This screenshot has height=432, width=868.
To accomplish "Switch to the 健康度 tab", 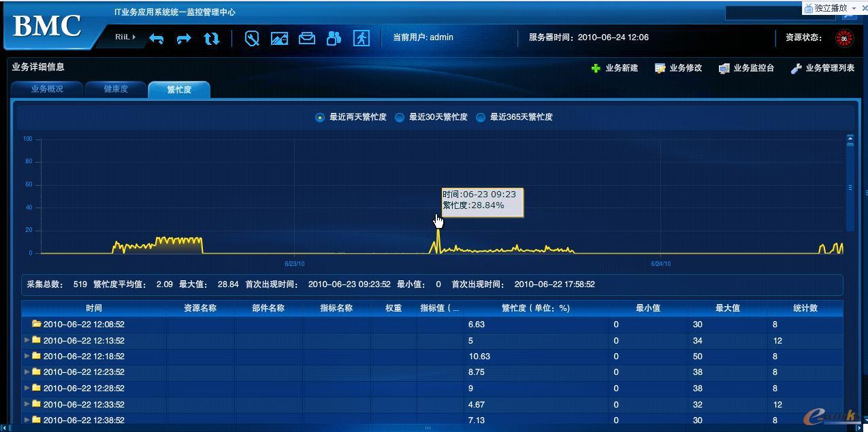I will click(x=114, y=88).
